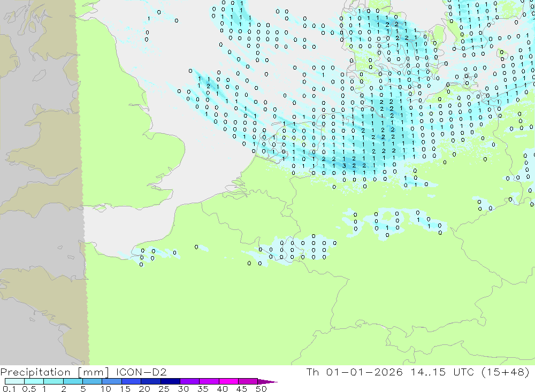Click the 'Th' weekday abbreviation
This screenshot has height=392, width=535.
coord(312,372)
